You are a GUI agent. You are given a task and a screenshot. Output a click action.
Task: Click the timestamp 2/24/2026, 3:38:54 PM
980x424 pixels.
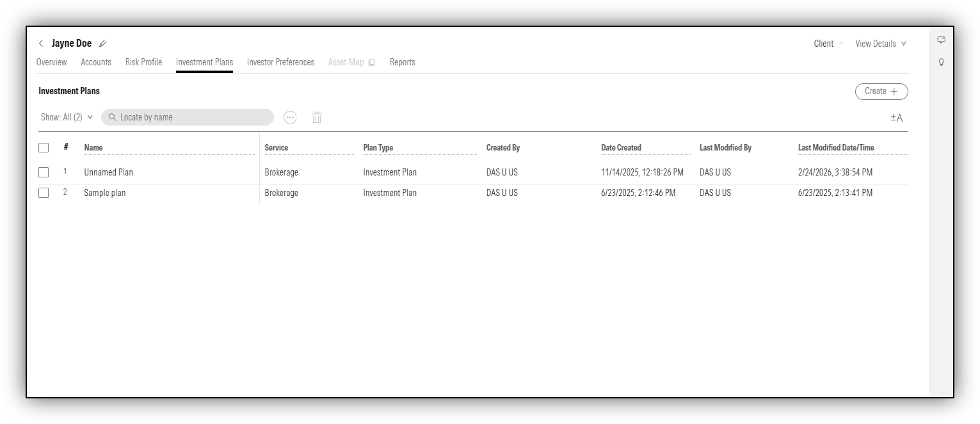[835, 172]
